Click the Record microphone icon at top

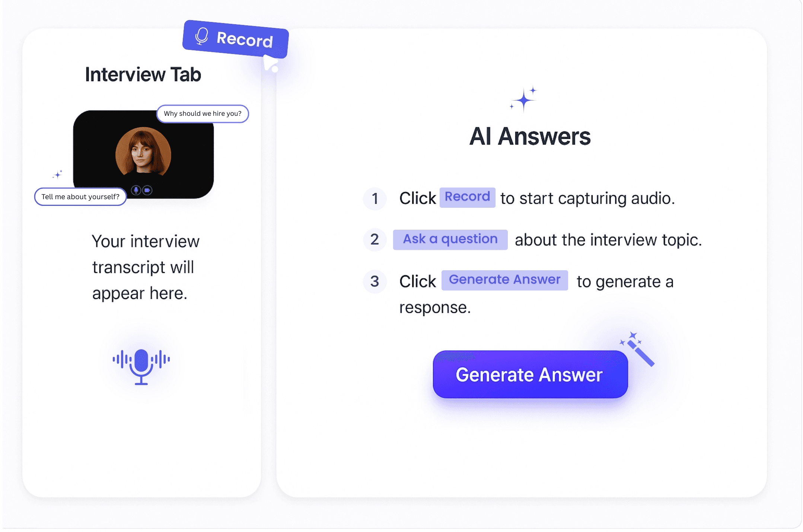(201, 36)
